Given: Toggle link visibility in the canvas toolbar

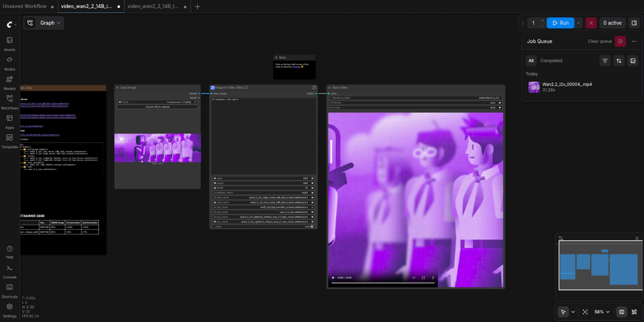Looking at the screenshot, I should (634, 312).
